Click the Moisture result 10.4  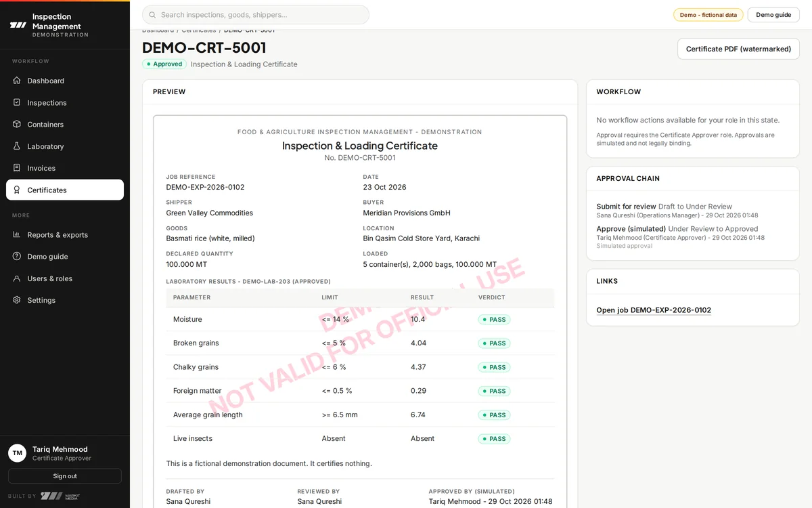click(x=418, y=319)
